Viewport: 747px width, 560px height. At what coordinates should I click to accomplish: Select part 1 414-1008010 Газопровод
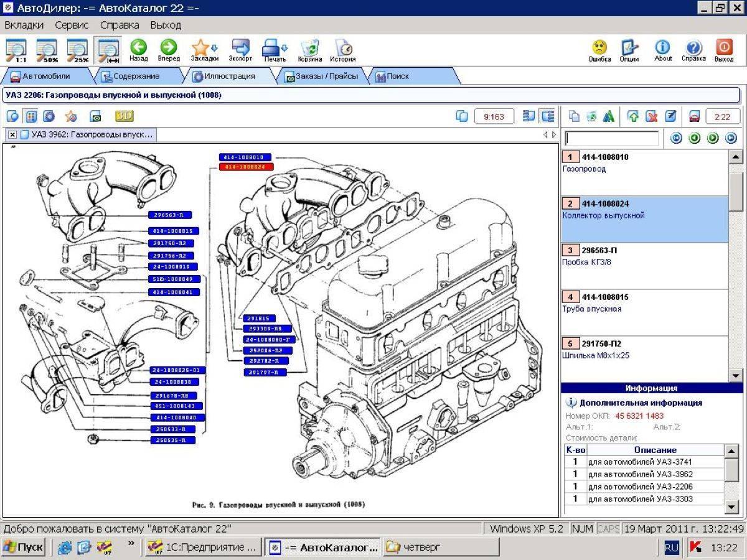coord(644,172)
